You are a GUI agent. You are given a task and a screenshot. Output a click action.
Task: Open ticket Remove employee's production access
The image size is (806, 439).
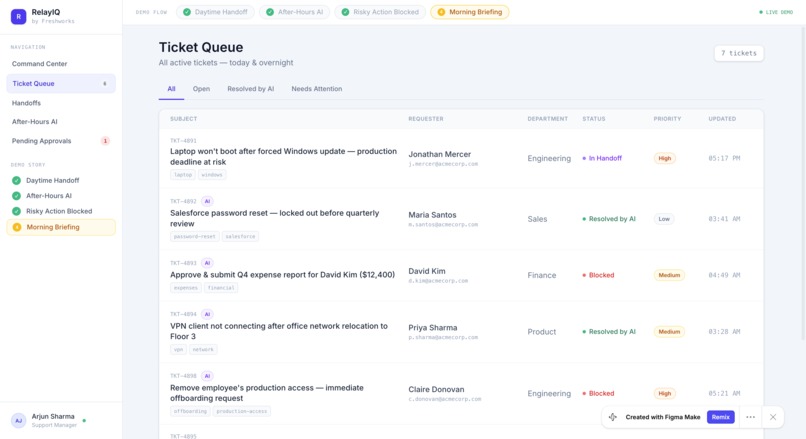coord(267,393)
